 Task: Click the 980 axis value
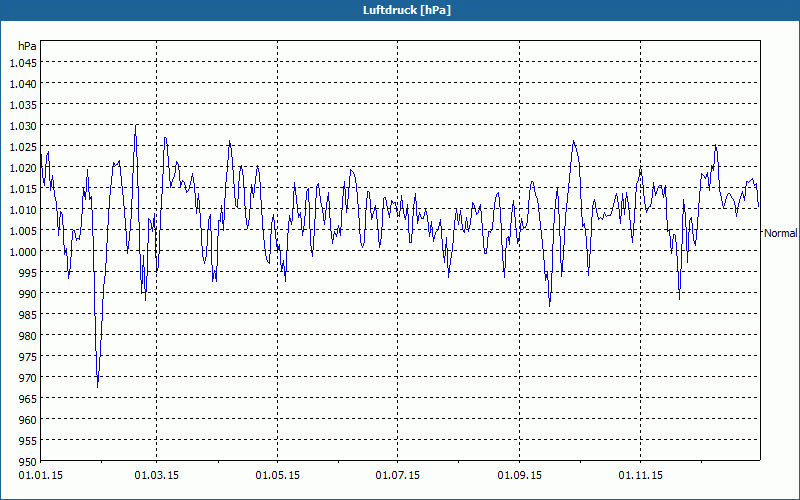(28, 335)
